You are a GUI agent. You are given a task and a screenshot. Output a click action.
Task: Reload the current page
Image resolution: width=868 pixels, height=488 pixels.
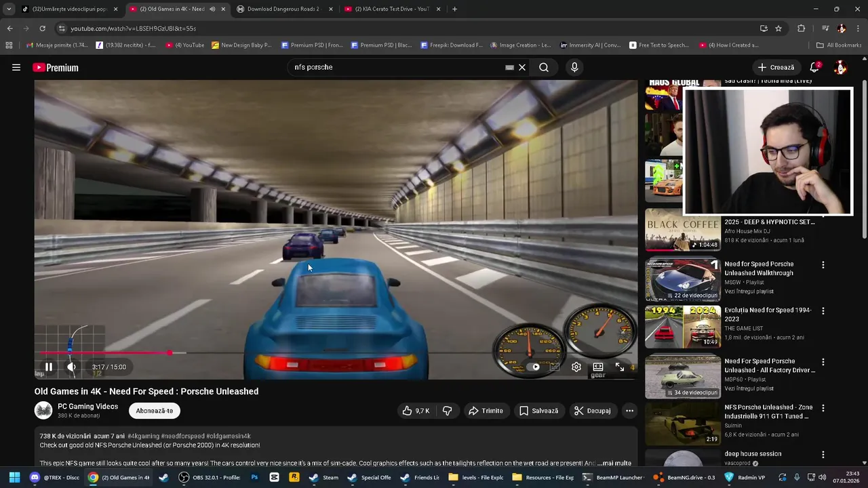42,28
